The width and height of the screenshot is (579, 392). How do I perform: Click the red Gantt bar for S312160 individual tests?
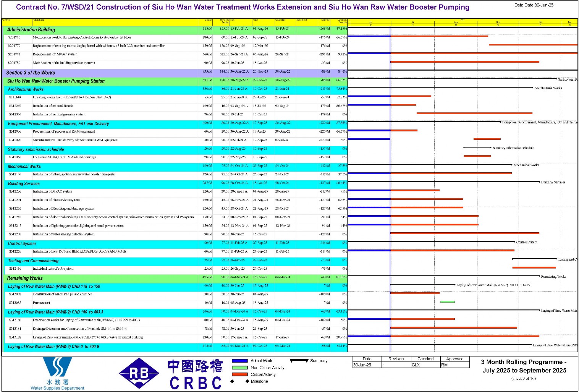click(x=534, y=267)
